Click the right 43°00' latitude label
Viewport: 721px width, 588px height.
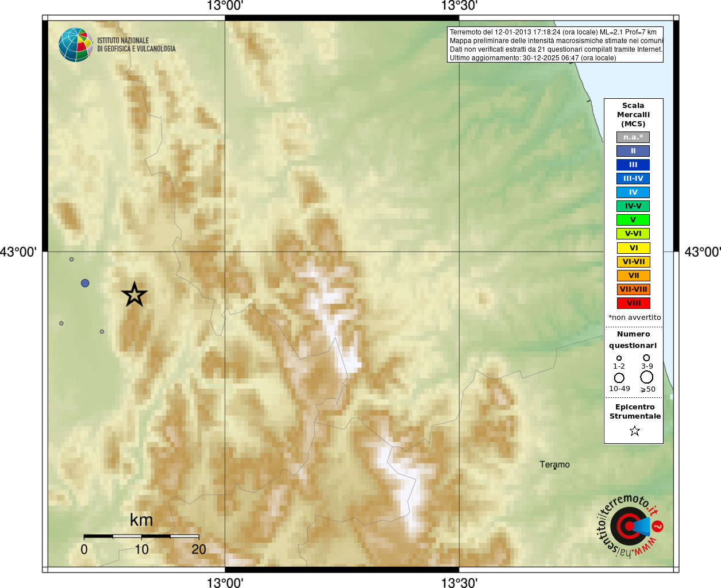[x=702, y=252]
